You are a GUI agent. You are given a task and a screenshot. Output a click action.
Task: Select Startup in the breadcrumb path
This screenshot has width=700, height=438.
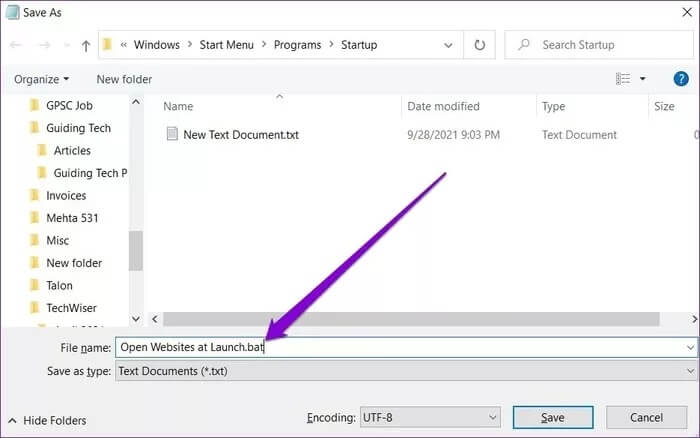tap(359, 45)
